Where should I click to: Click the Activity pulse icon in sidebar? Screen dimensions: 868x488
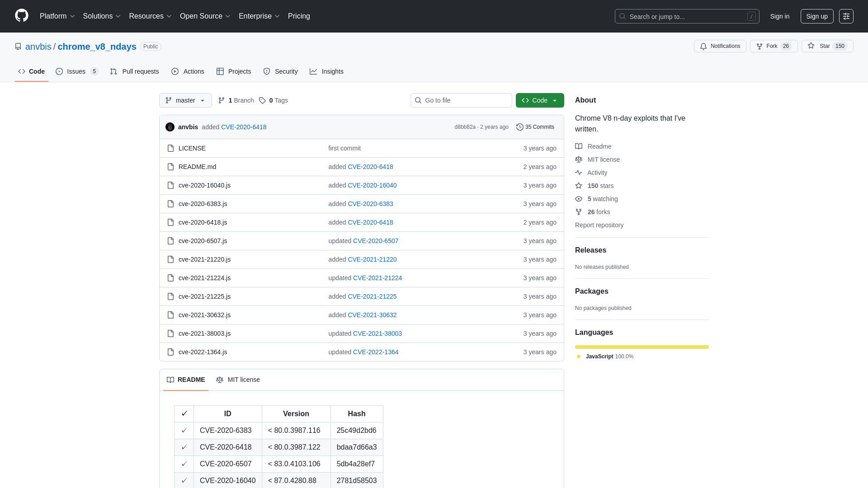(579, 173)
